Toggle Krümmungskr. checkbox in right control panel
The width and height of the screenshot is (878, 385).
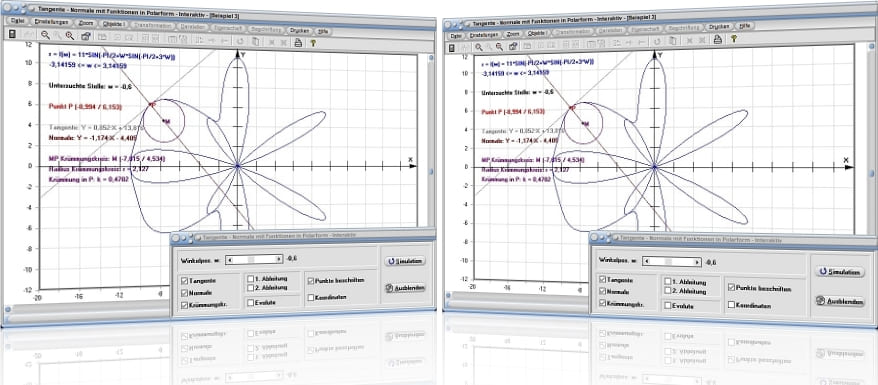point(603,303)
